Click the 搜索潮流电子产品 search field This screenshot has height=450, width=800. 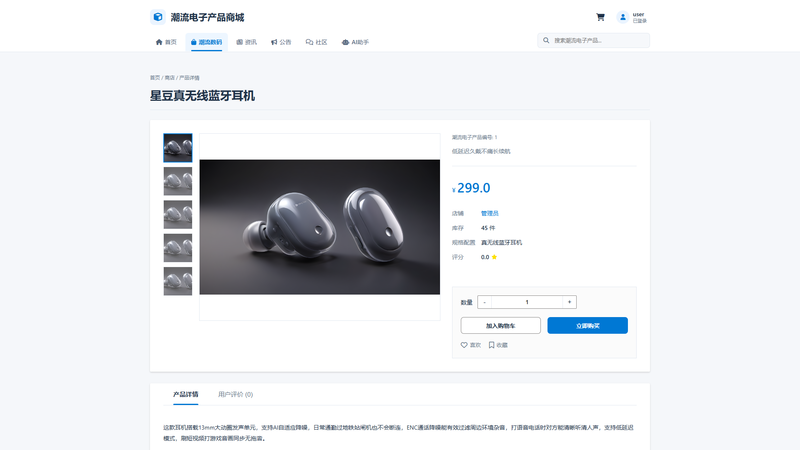(593, 40)
